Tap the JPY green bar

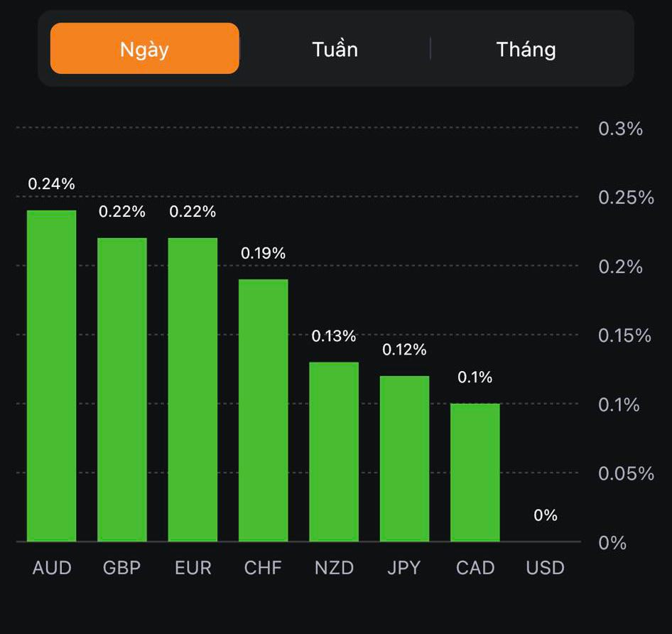click(x=404, y=458)
